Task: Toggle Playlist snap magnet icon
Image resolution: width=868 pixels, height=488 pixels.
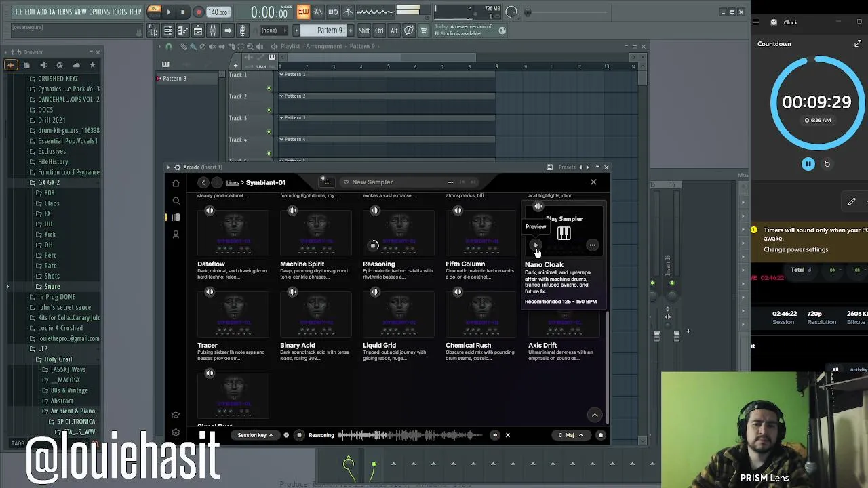Action: pyautogui.click(x=169, y=47)
